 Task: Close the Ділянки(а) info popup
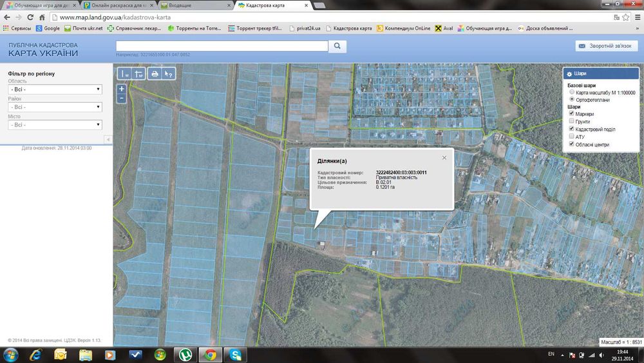[x=444, y=157]
